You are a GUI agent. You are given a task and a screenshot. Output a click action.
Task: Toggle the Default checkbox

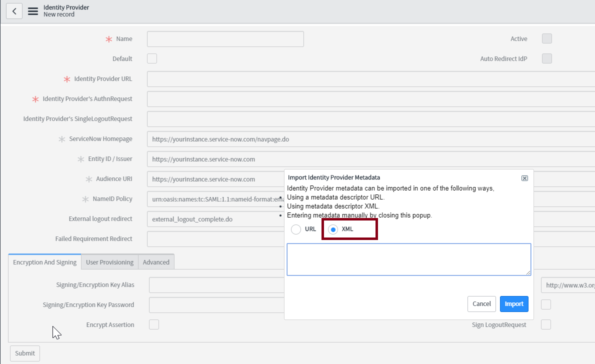(x=152, y=58)
